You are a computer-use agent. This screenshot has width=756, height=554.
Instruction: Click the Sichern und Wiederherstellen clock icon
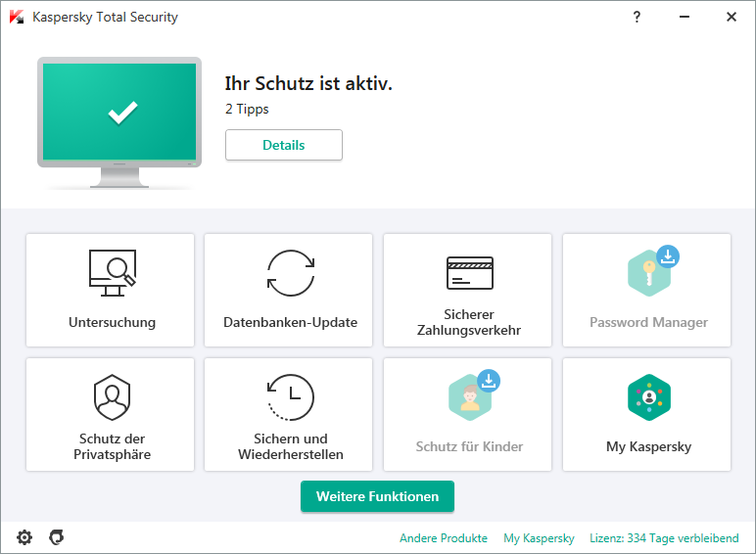pyautogui.click(x=291, y=397)
